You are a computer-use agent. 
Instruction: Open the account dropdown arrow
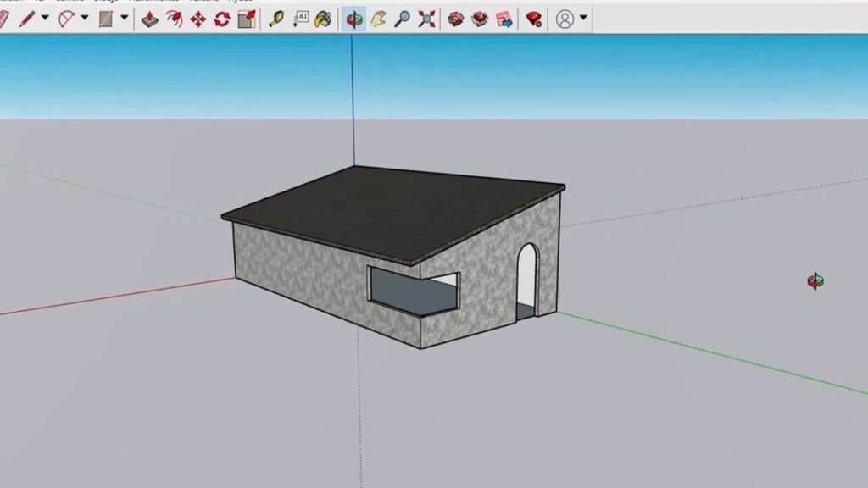pos(583,19)
